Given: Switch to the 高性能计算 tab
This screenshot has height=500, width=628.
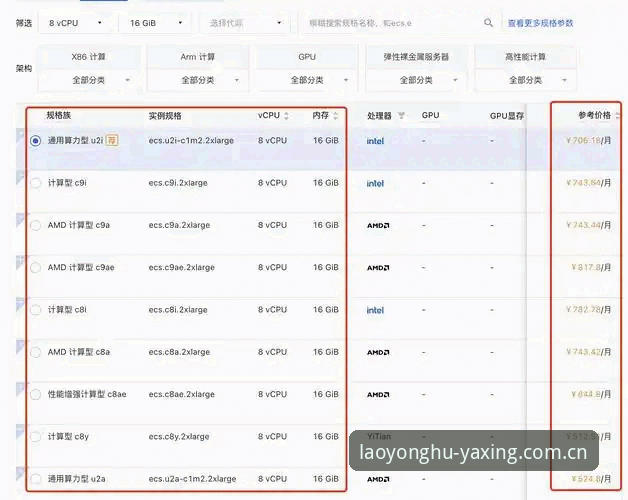Looking at the screenshot, I should click(525, 57).
